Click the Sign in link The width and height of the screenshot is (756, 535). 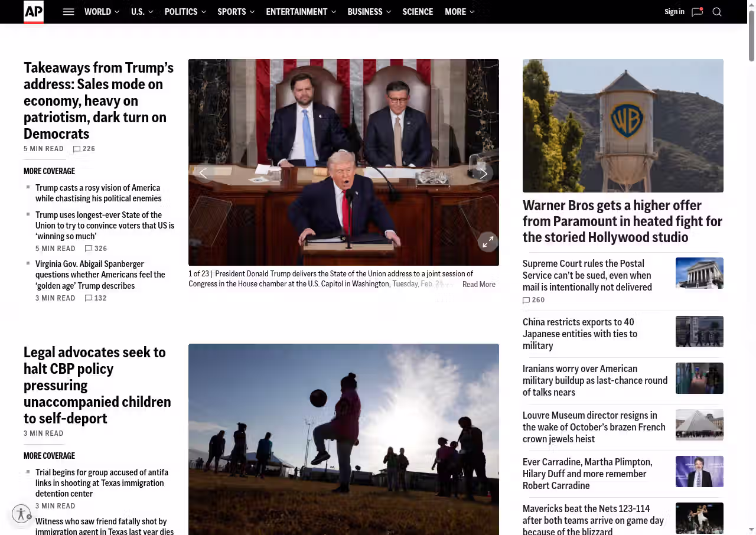pos(674,12)
